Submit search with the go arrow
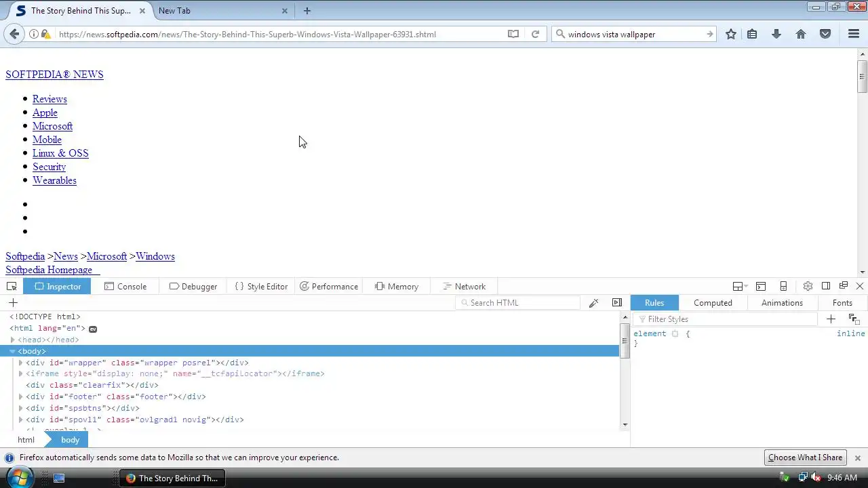Screen dimensions: 868x488 click(709, 34)
